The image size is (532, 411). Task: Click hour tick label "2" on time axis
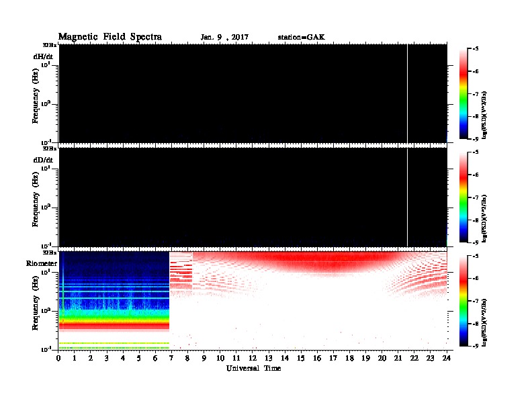[91, 359]
